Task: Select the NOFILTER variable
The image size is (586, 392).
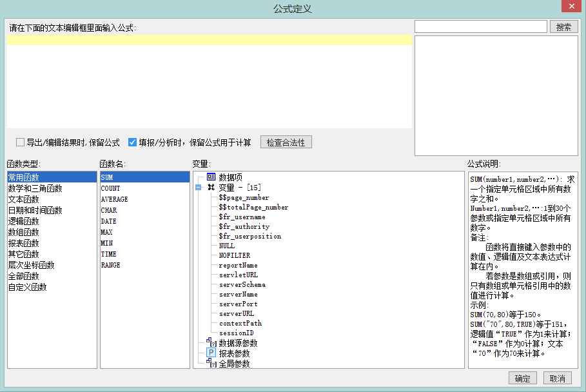Action: (x=234, y=255)
